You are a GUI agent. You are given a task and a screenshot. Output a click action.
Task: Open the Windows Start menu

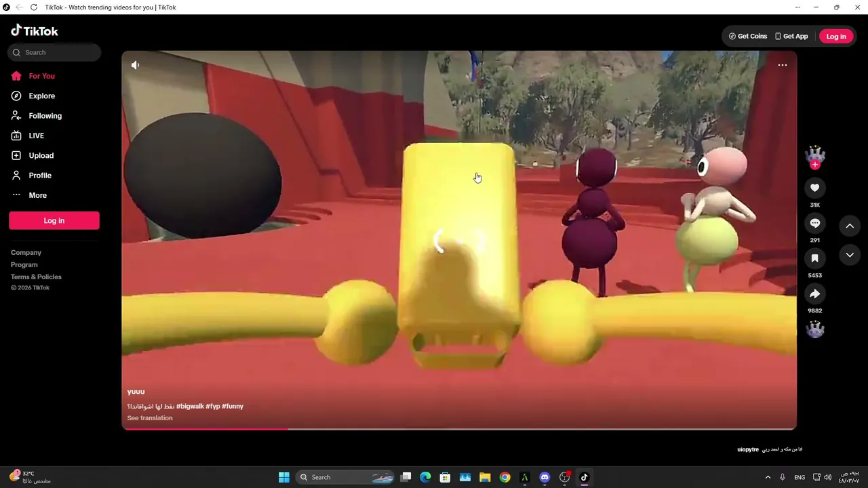284,477
